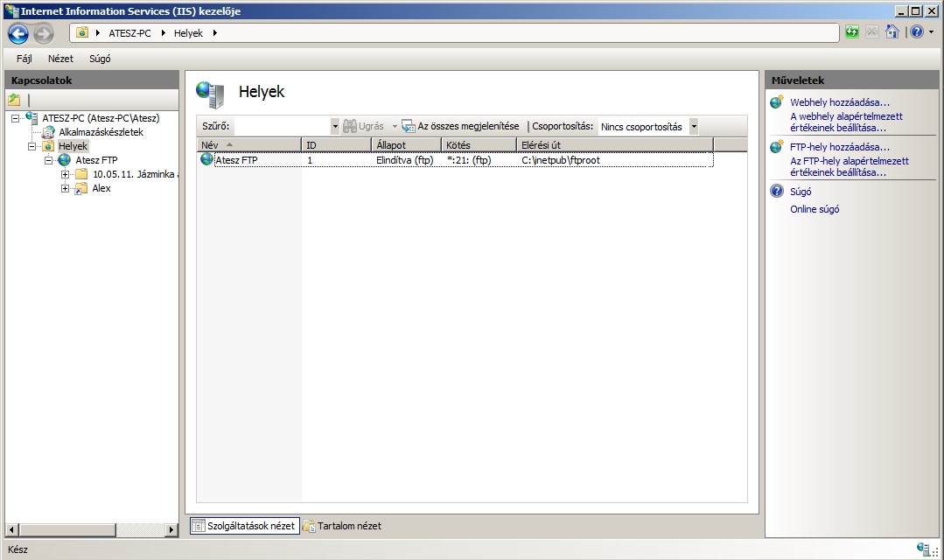Select 10.05.11. Jázminka tree item
Viewport: 944px width, 560px height.
(135, 174)
